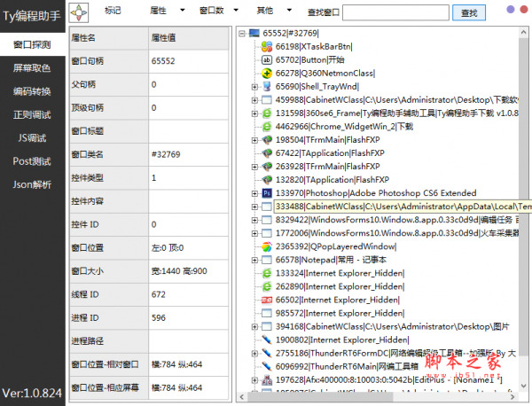Click the XTaskBarBtn colorful icon

(x=267, y=46)
